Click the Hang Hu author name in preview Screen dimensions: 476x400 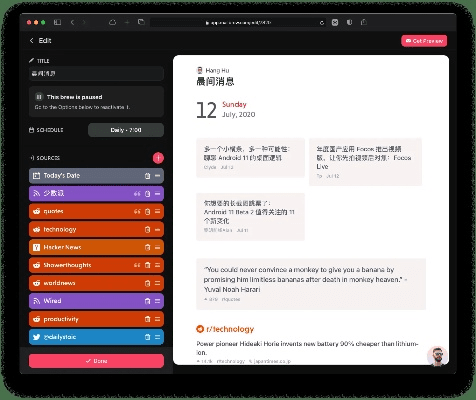tap(217, 70)
